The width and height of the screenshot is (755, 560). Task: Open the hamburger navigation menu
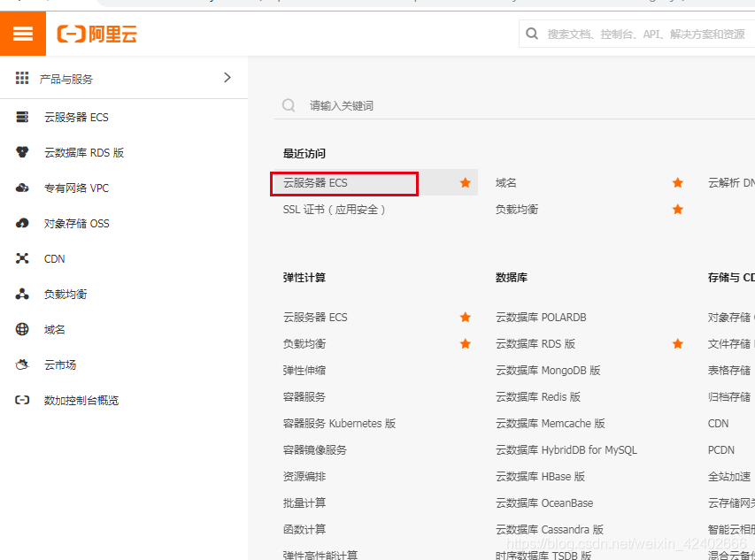(22, 33)
